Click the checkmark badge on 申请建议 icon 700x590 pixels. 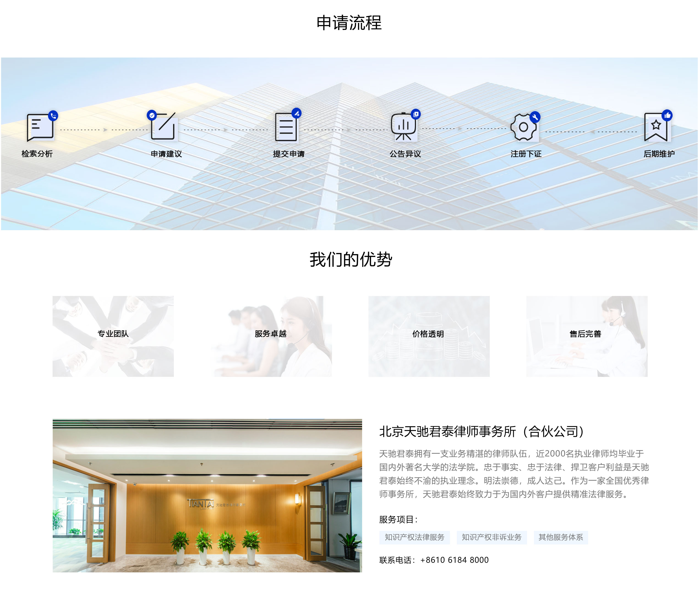[152, 115]
